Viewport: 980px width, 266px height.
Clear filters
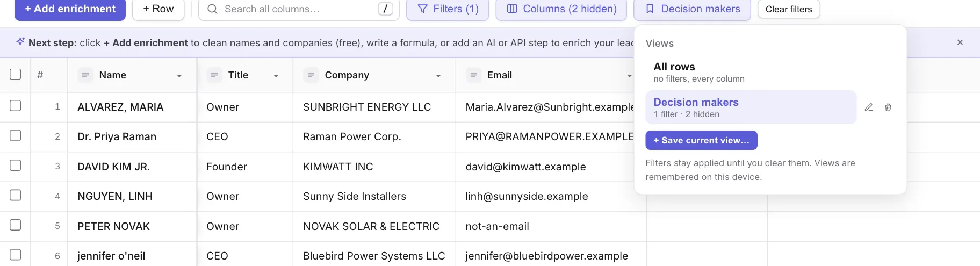(x=789, y=9)
